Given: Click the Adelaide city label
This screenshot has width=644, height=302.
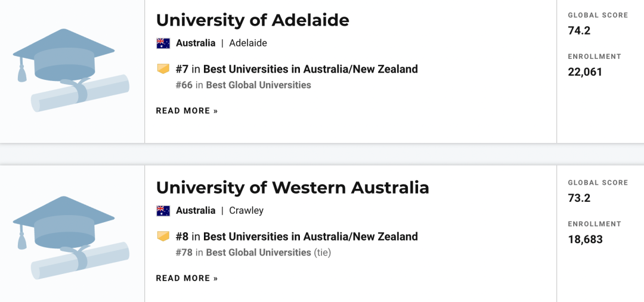Looking at the screenshot, I should point(248,43).
